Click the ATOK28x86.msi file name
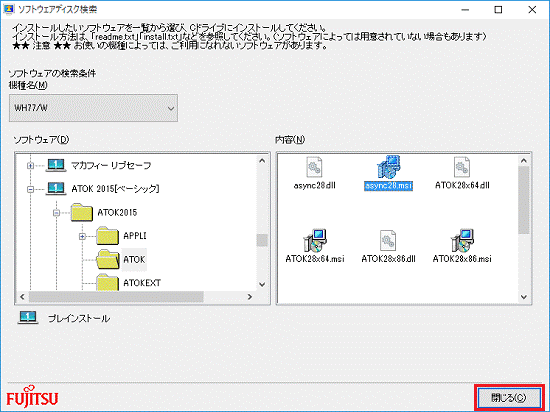Image resolution: width=550 pixels, height=412 pixels. coord(462,259)
